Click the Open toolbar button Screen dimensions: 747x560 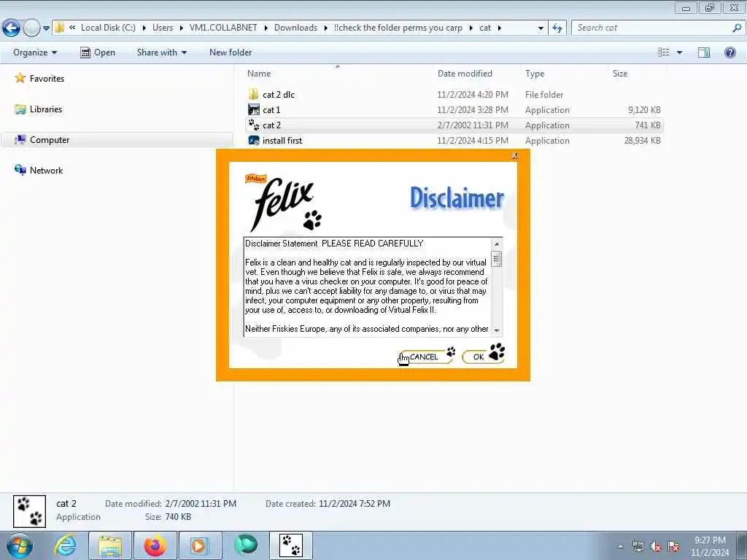98,52
